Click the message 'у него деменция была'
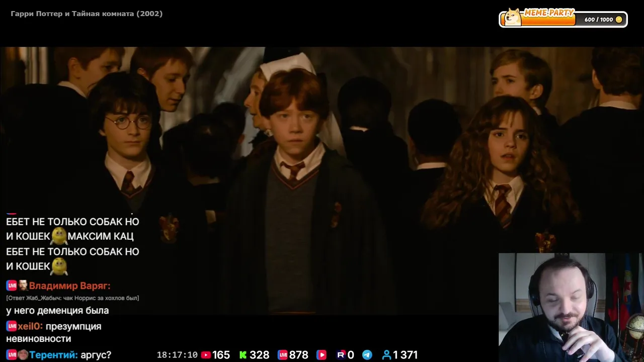Image resolution: width=644 pixels, height=362 pixels. point(57,311)
